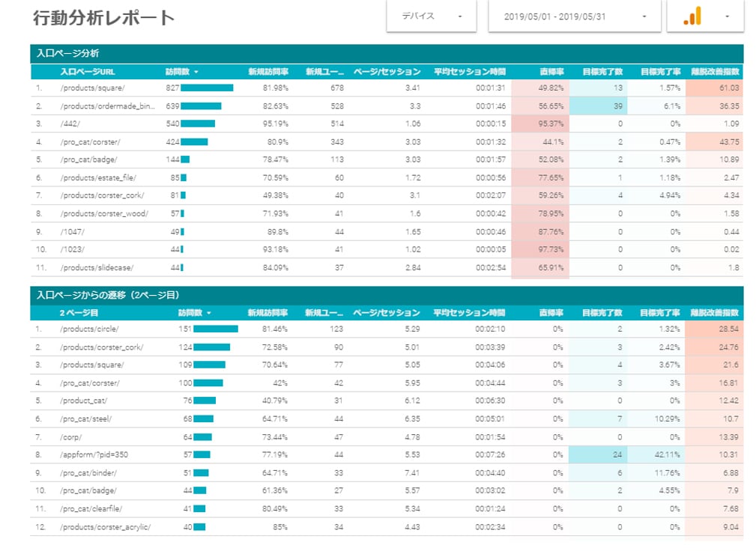Click 訪問数 sort arrow in 入口ページ分析 table
This screenshot has height=557, width=756.
tap(196, 73)
